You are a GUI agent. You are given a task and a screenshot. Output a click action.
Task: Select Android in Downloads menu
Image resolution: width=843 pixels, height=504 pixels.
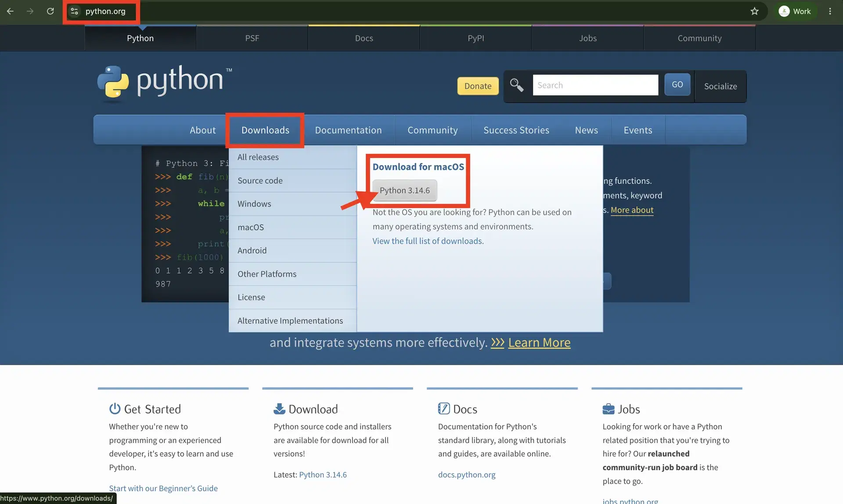pos(292,251)
